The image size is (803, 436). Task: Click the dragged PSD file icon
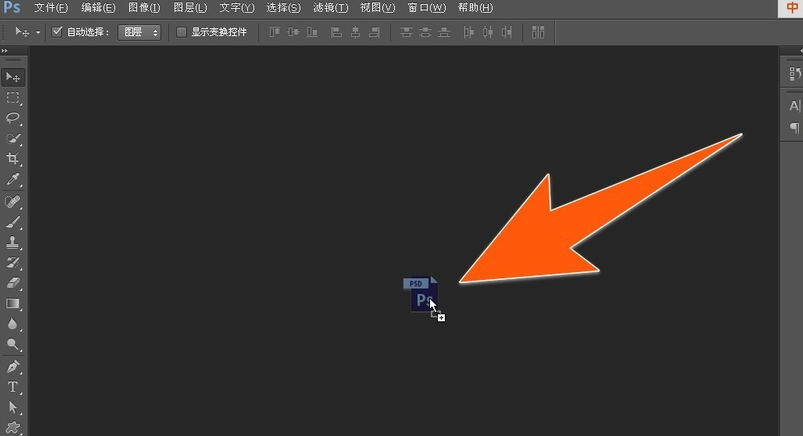pos(421,295)
